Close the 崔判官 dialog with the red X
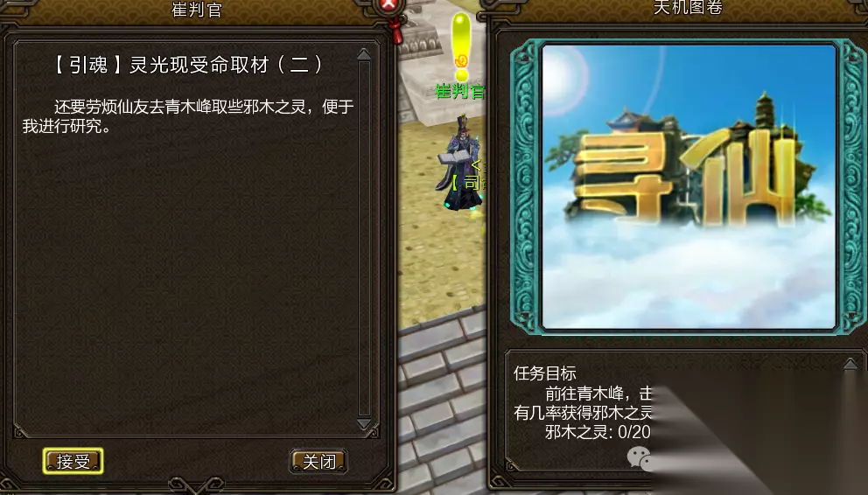This screenshot has height=495, width=868. tap(389, 5)
